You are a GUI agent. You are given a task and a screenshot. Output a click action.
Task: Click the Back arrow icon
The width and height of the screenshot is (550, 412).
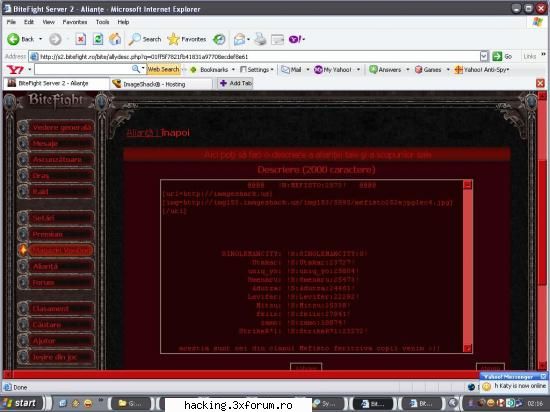(13, 39)
